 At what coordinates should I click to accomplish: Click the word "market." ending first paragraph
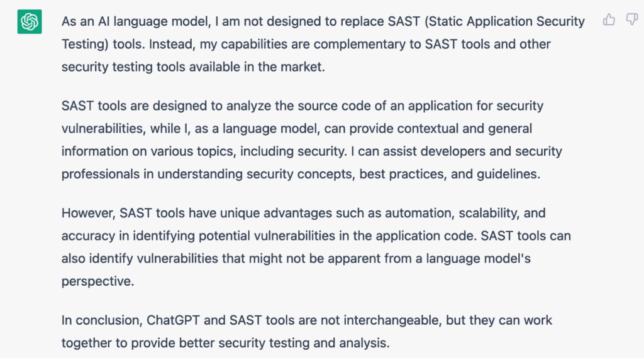point(303,67)
